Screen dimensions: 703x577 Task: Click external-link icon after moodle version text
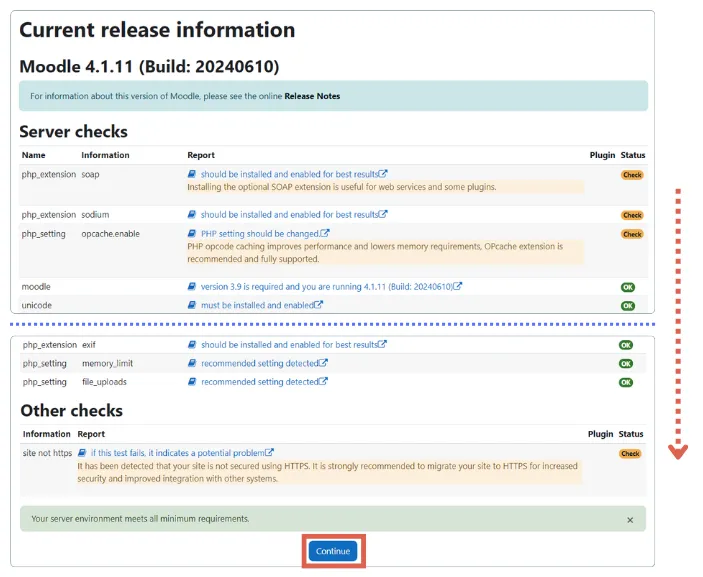pyautogui.click(x=457, y=286)
